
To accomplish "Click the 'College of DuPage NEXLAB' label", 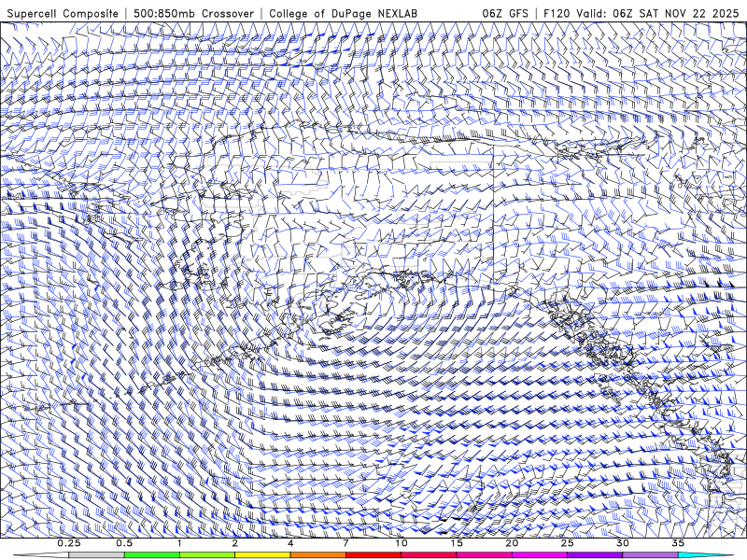I will [344, 13].
